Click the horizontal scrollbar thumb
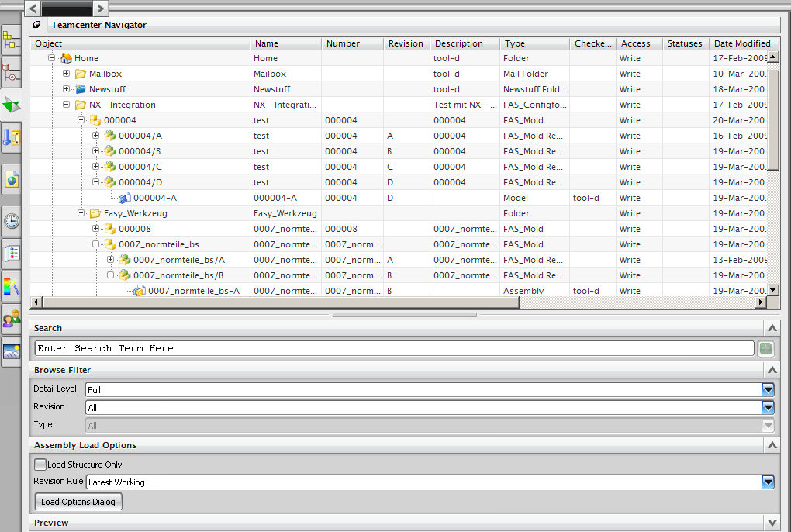Viewport: 791px width, 532px height. [x=281, y=302]
